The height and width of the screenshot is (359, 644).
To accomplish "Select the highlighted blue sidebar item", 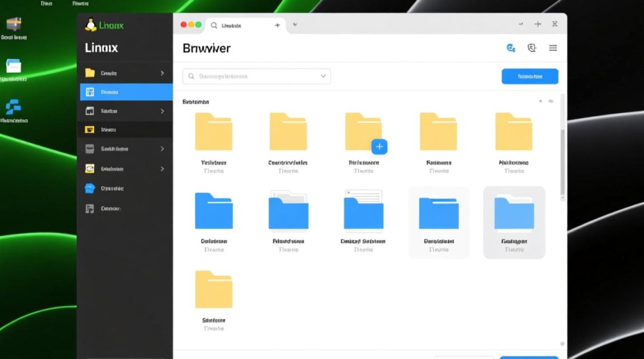I will (x=126, y=92).
